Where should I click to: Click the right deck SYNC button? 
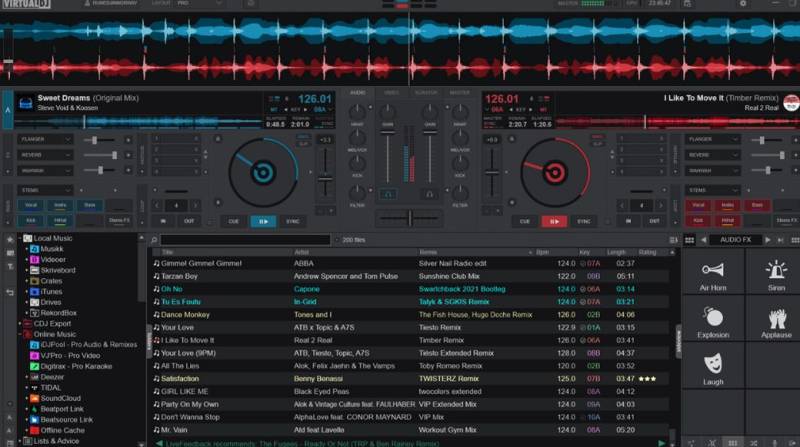click(x=584, y=221)
